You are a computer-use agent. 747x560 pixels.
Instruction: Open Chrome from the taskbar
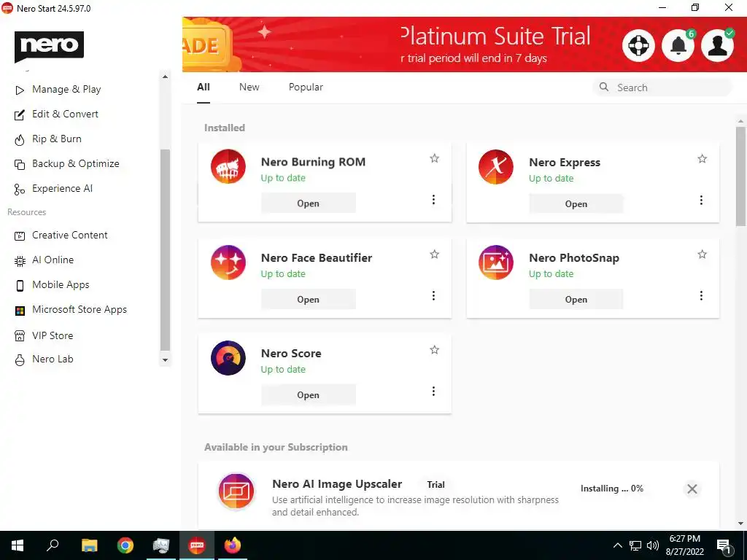coord(125,545)
